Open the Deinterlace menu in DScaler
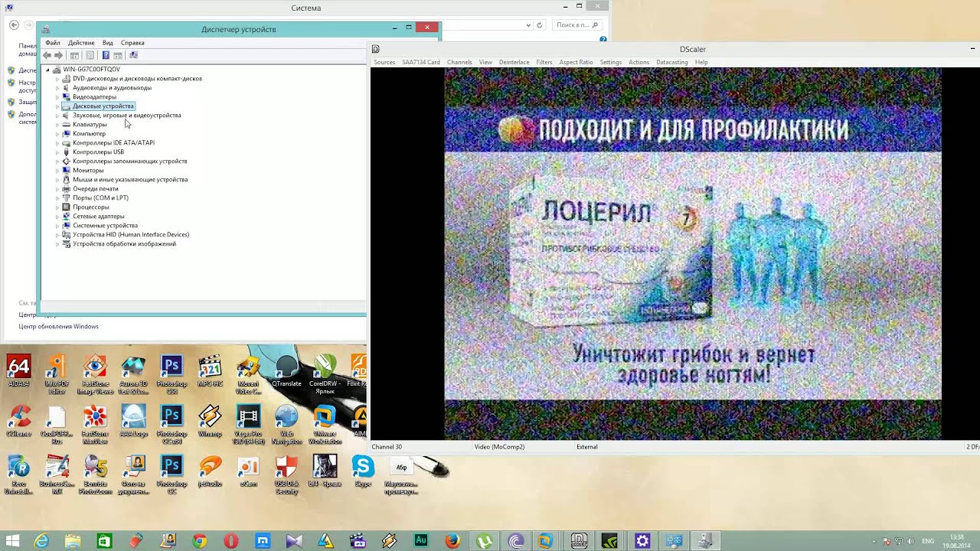 514,62
